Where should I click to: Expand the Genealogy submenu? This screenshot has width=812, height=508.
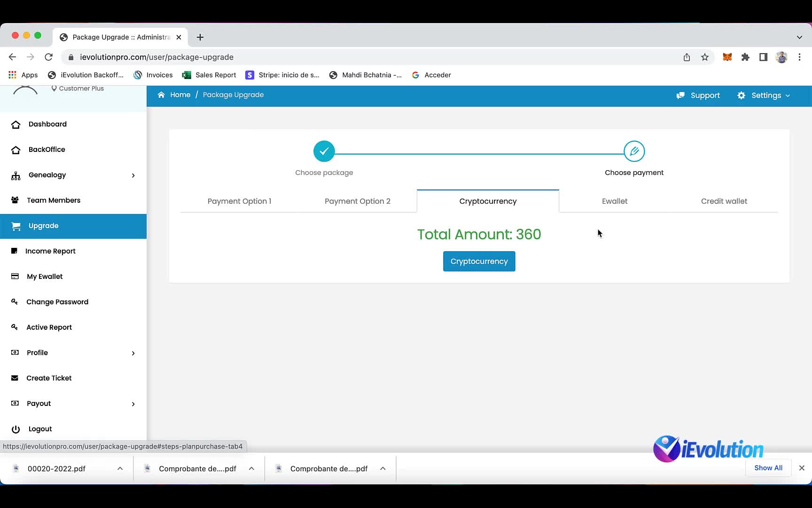[x=133, y=175]
